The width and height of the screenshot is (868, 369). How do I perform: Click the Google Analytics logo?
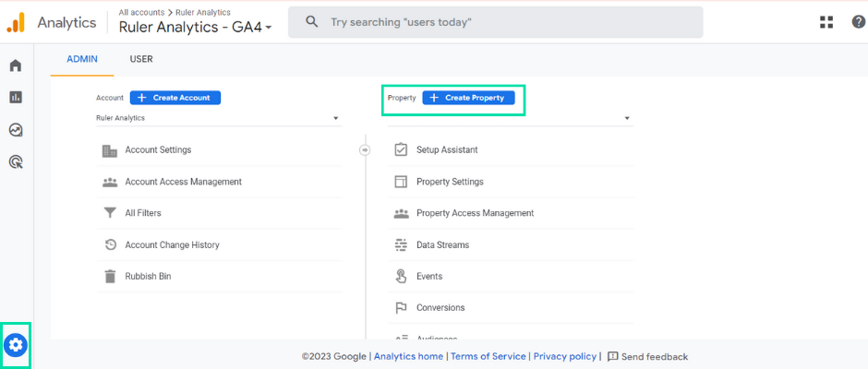(x=16, y=22)
